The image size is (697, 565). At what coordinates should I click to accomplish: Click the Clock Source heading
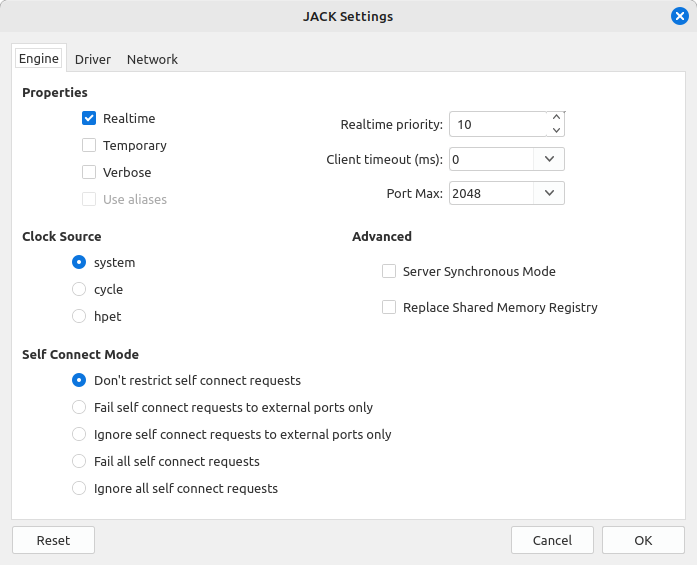[x=62, y=236]
